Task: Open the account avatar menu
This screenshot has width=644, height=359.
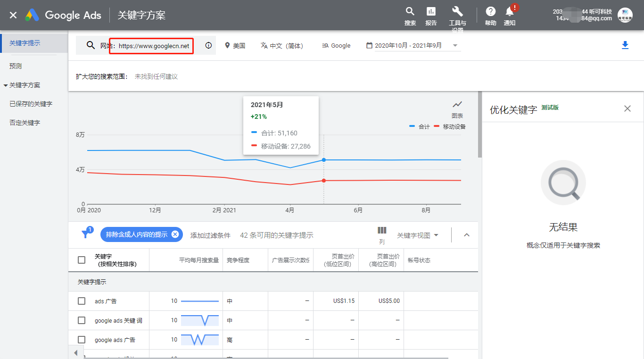Action: tap(625, 15)
